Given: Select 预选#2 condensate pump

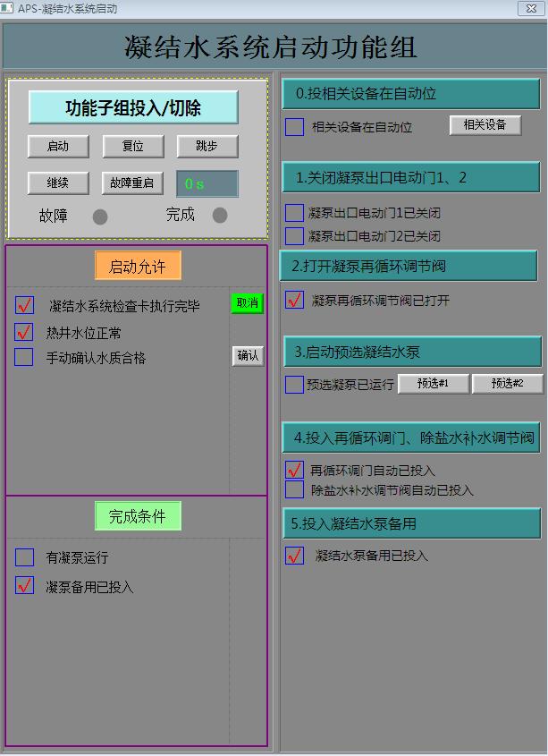Looking at the screenshot, I should coord(507,384).
